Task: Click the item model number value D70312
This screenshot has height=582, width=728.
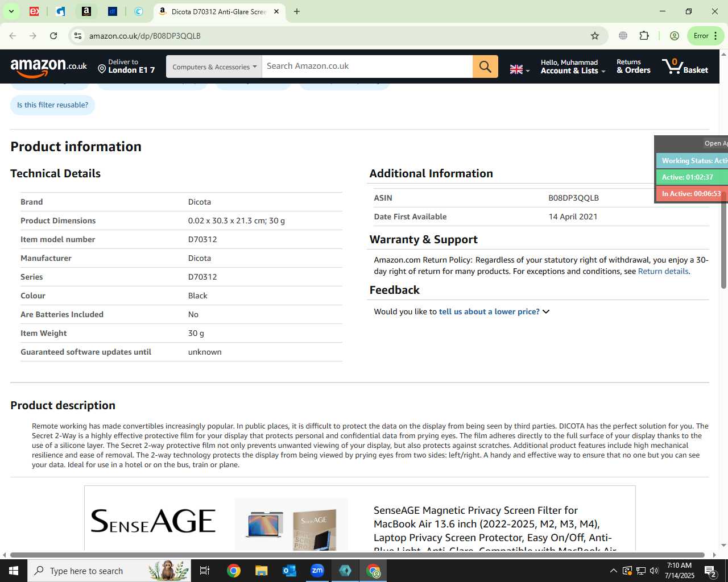Action: click(x=202, y=239)
